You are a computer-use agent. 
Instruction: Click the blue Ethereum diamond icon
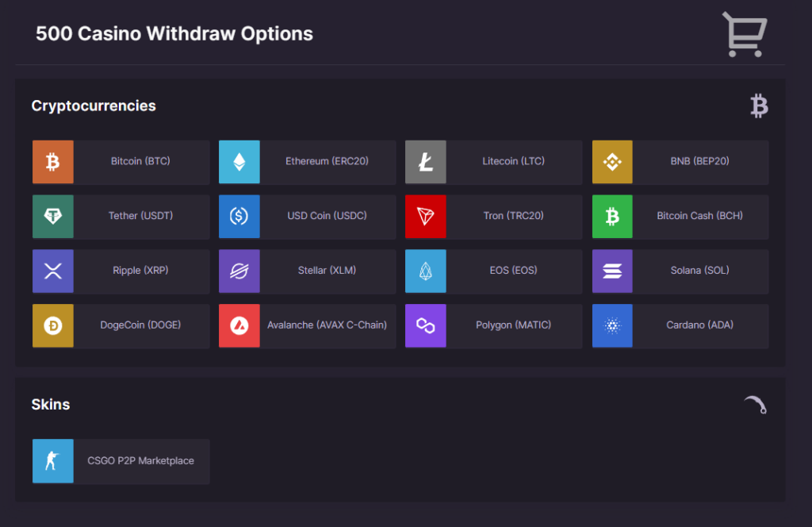(x=239, y=162)
